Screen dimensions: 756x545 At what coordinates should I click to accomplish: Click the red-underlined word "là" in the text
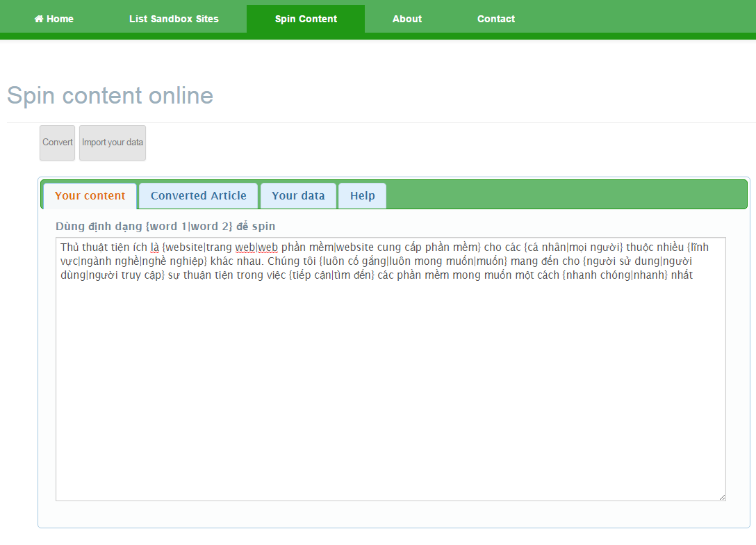(x=155, y=247)
